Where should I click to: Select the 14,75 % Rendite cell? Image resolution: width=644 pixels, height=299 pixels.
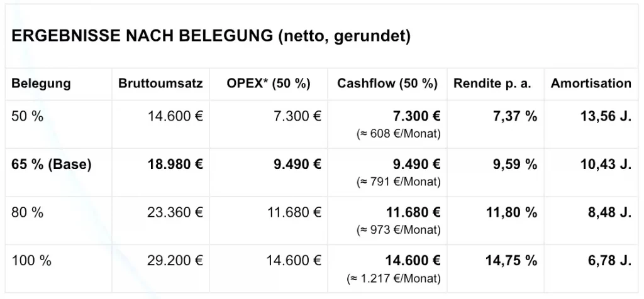pyautogui.click(x=511, y=261)
